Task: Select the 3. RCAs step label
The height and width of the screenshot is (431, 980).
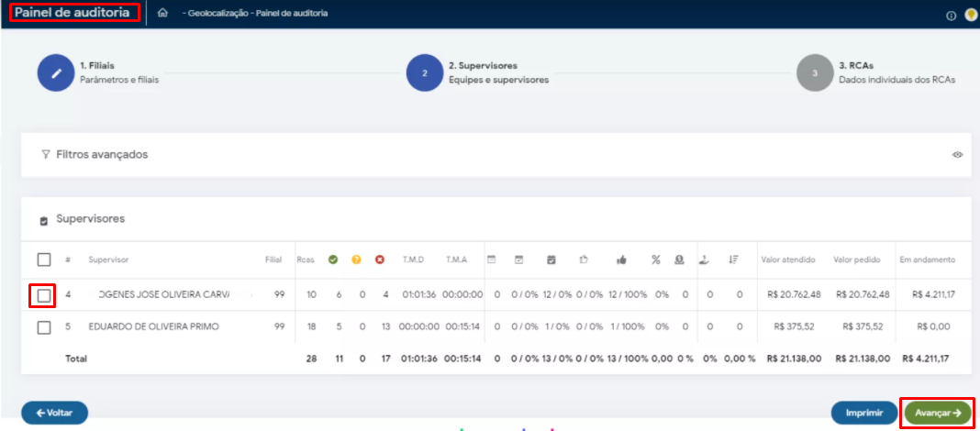Action: pyautogui.click(x=855, y=66)
